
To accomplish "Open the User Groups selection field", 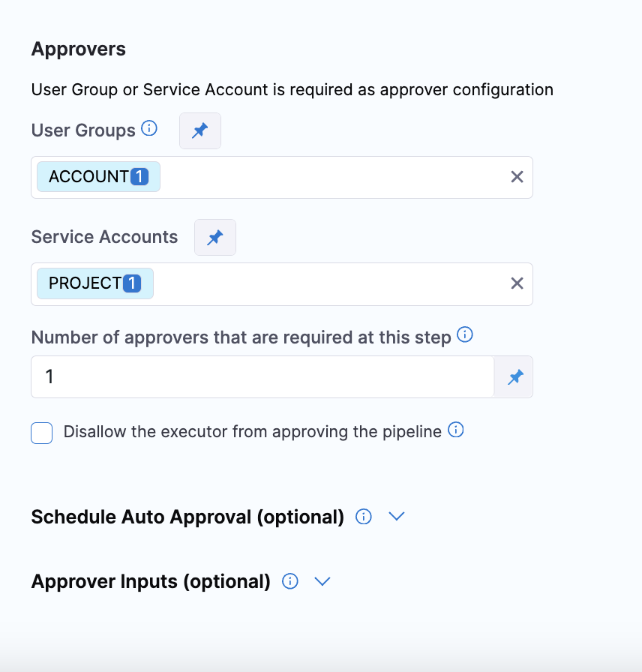I will tap(330, 177).
